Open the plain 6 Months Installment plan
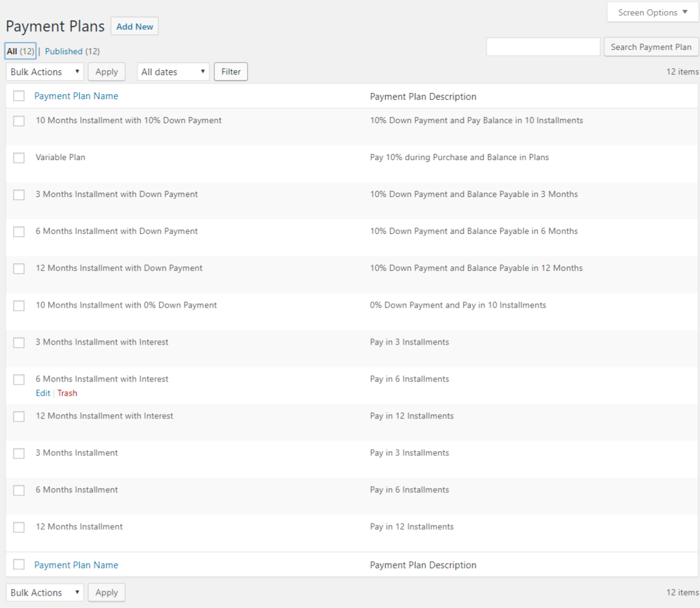Viewport: 700px width, 608px height. pyautogui.click(x=76, y=490)
